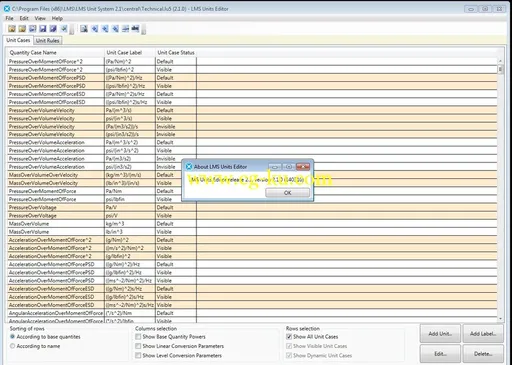Enable Show Base Quantity Powers checkbox
Viewport: 512px width, 365px height.
[x=138, y=337]
